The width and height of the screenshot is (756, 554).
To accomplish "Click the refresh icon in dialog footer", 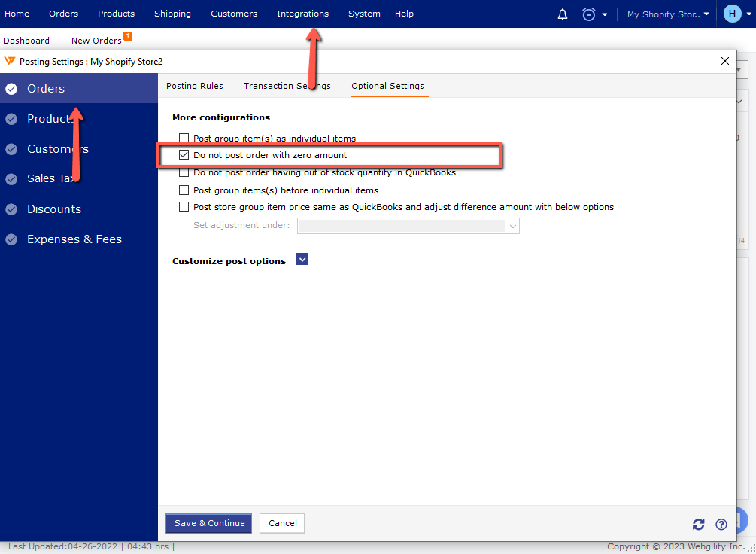I will tap(699, 524).
